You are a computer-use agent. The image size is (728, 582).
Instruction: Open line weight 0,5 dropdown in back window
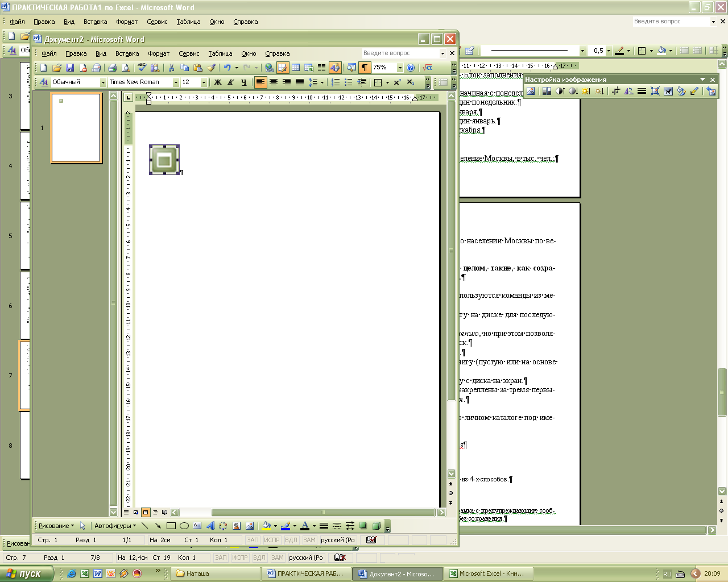coord(609,51)
